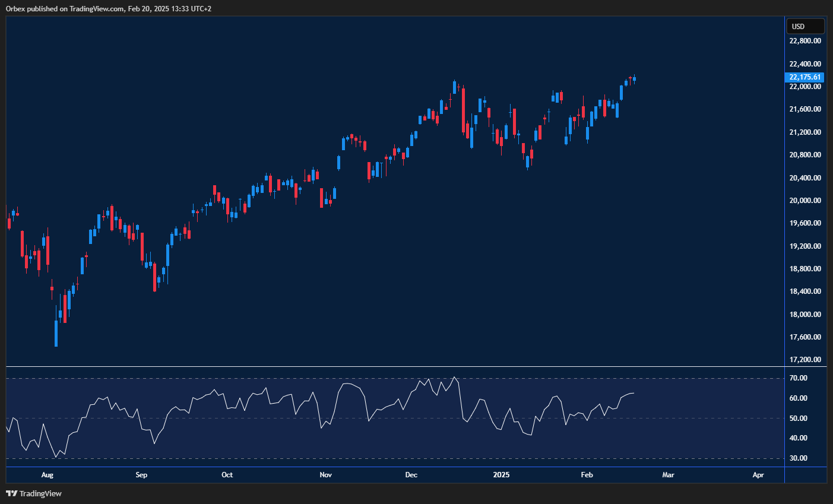Select the Mar label on time axis
The width and height of the screenshot is (833, 504).
(668, 475)
